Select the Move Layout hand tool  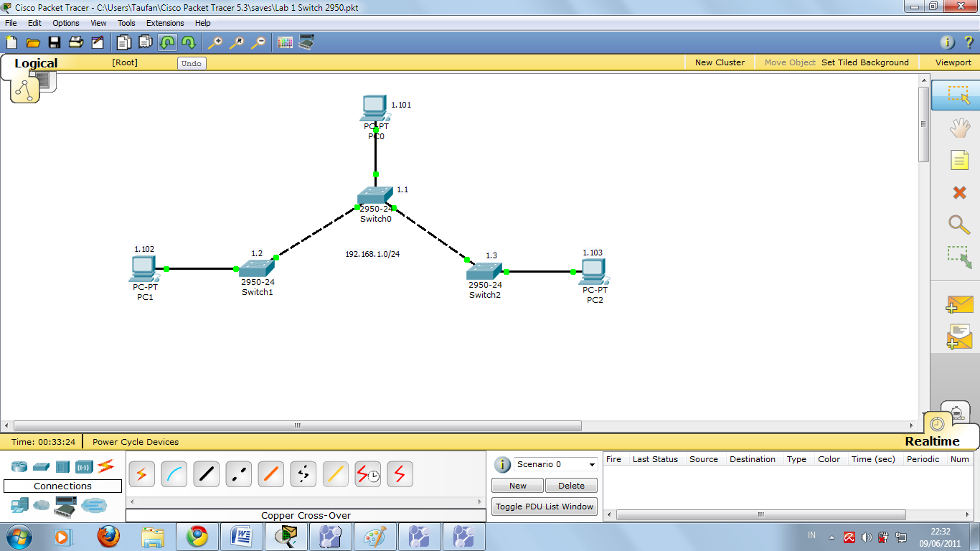[959, 128]
